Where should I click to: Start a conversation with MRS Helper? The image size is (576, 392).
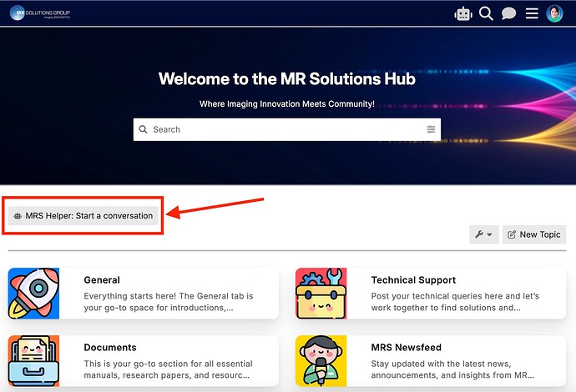click(83, 216)
